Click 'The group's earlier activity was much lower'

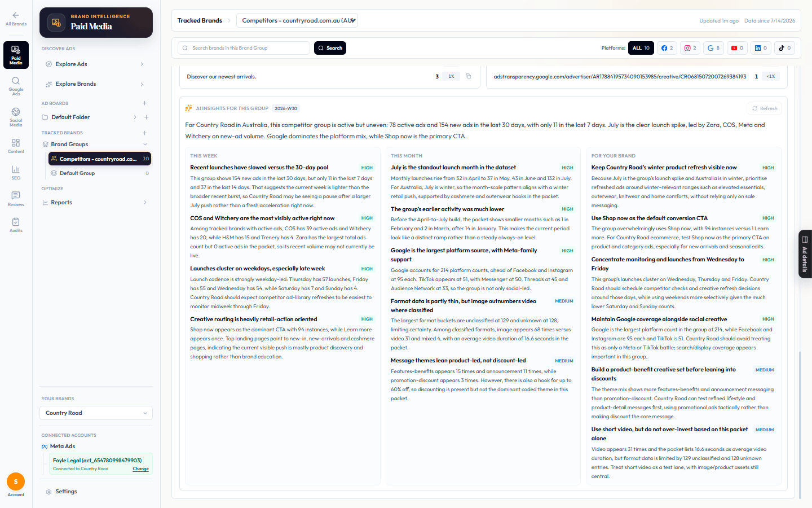[x=447, y=209]
